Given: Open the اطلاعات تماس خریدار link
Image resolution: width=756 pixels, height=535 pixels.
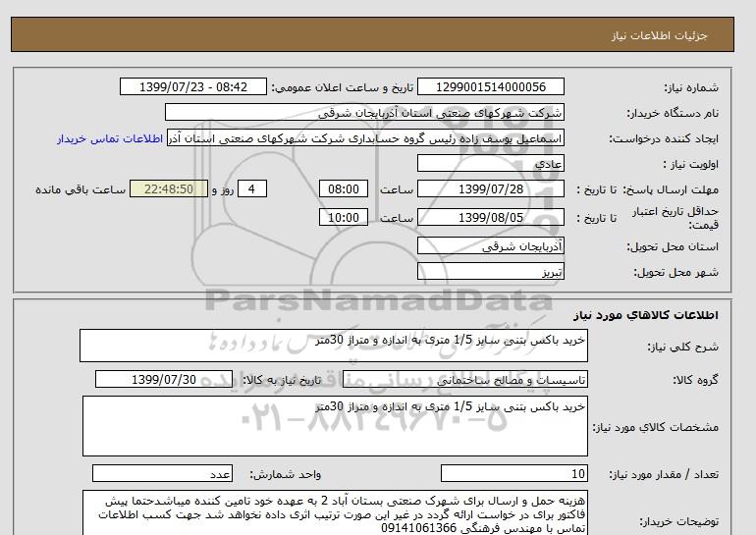Looking at the screenshot, I should click(110, 138).
